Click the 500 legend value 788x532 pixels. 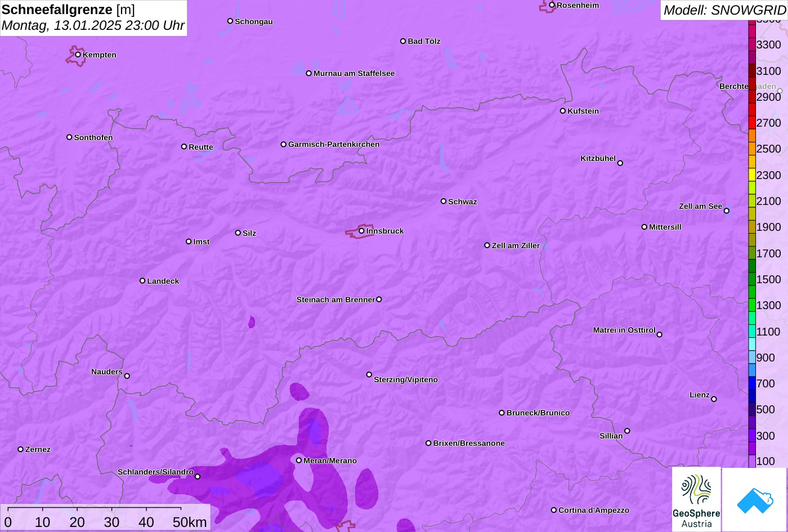click(765, 409)
